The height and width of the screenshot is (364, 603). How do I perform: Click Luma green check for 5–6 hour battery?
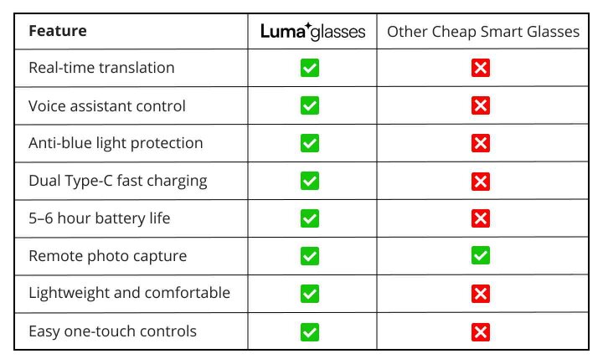pos(310,218)
